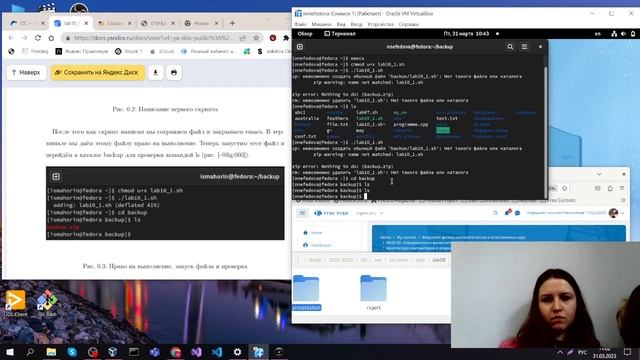Open VS Code from taskbar

click(217, 352)
